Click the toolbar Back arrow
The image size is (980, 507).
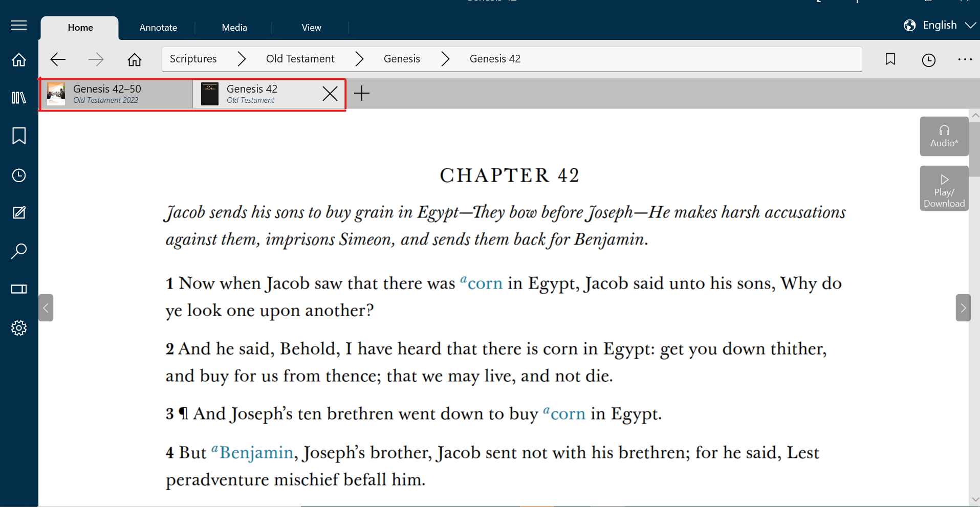coord(58,59)
